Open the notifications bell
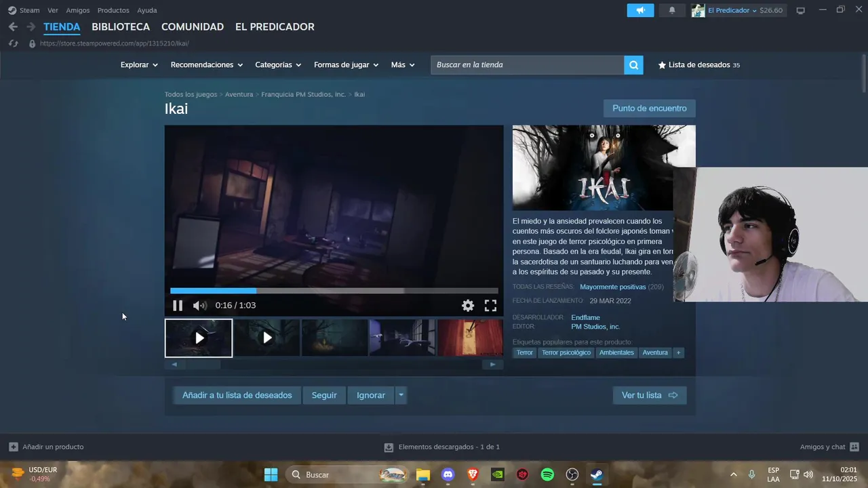Viewport: 868px width, 488px height. click(672, 10)
